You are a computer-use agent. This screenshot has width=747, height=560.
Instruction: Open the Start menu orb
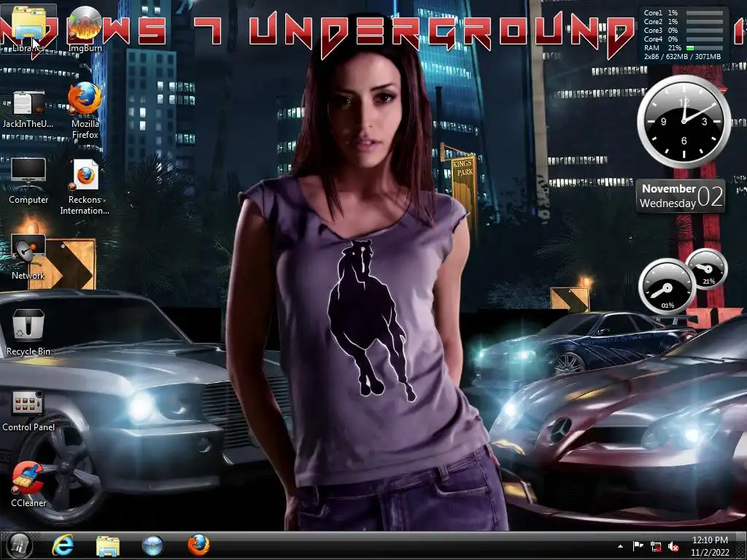pos(19,545)
